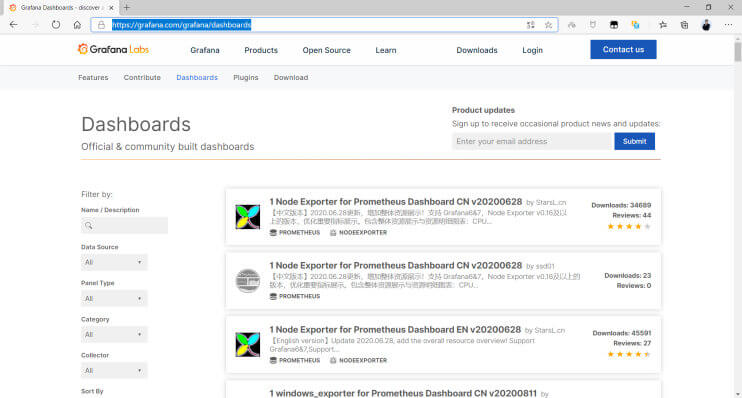Open the user profile avatar icon
Viewport: 742px width, 398px height.
pos(706,25)
